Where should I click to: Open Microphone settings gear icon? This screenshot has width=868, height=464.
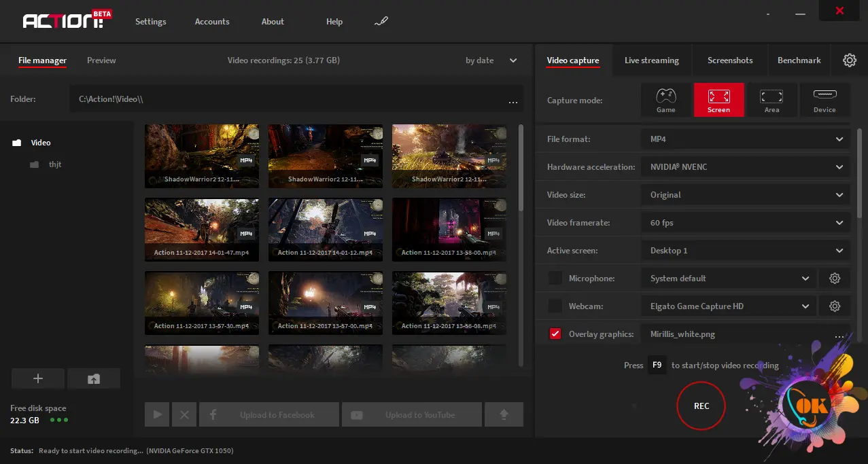pyautogui.click(x=835, y=279)
